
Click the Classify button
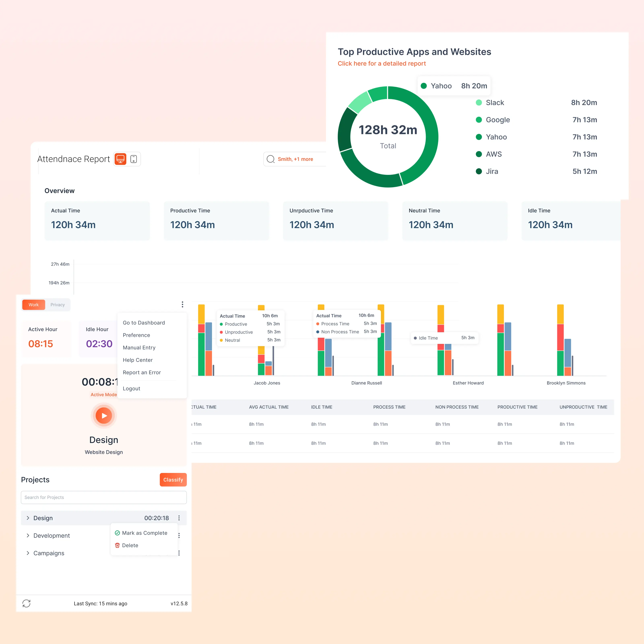tap(173, 480)
